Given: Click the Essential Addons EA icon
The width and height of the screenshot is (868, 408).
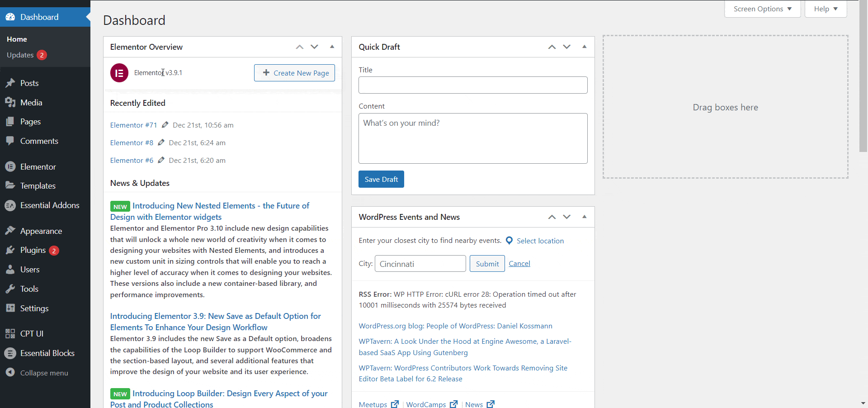Looking at the screenshot, I should pos(10,205).
